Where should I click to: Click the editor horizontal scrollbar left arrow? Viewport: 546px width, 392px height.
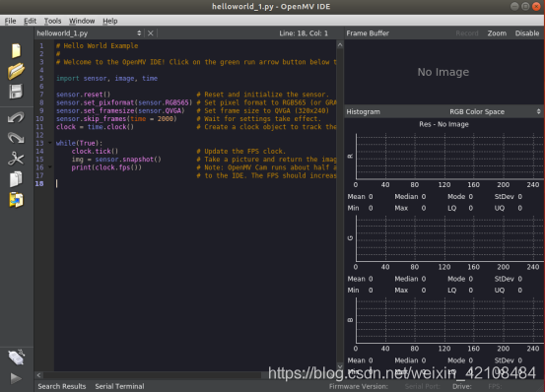coord(39,375)
